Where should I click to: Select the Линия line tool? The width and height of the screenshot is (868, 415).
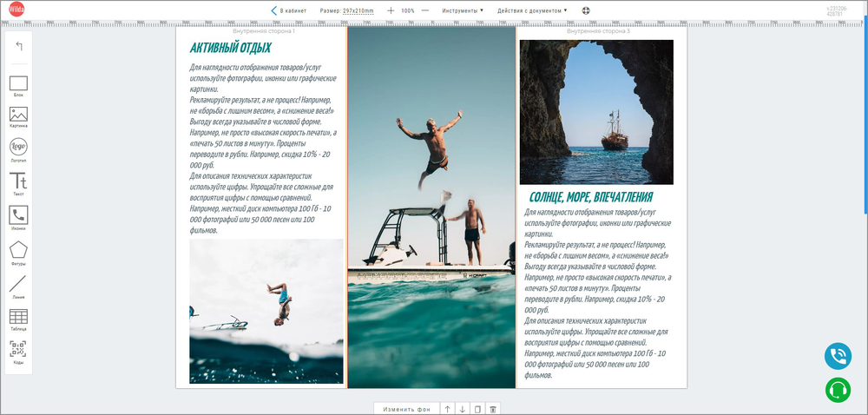tap(18, 284)
